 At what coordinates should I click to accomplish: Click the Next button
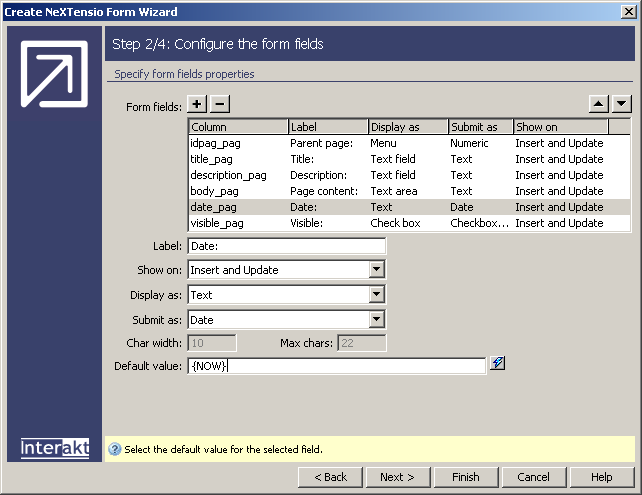click(397, 477)
